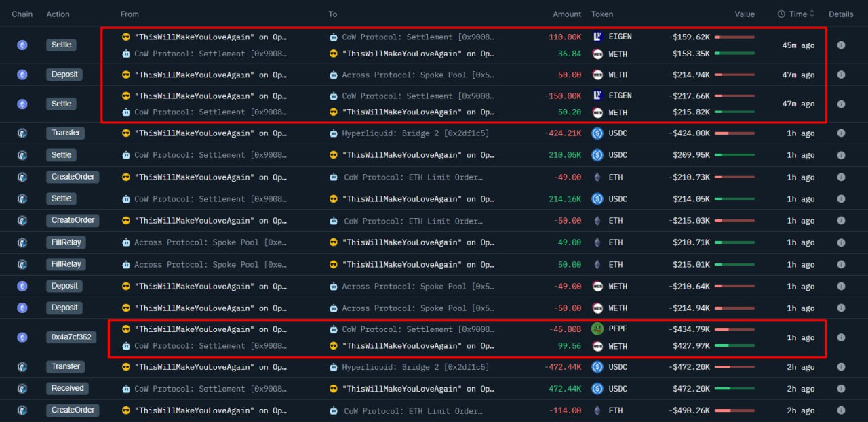The width and height of the screenshot is (868, 422).
Task: Open CoW Protocol: Settlement sender in 214.16K USDC row
Action: click(x=210, y=199)
